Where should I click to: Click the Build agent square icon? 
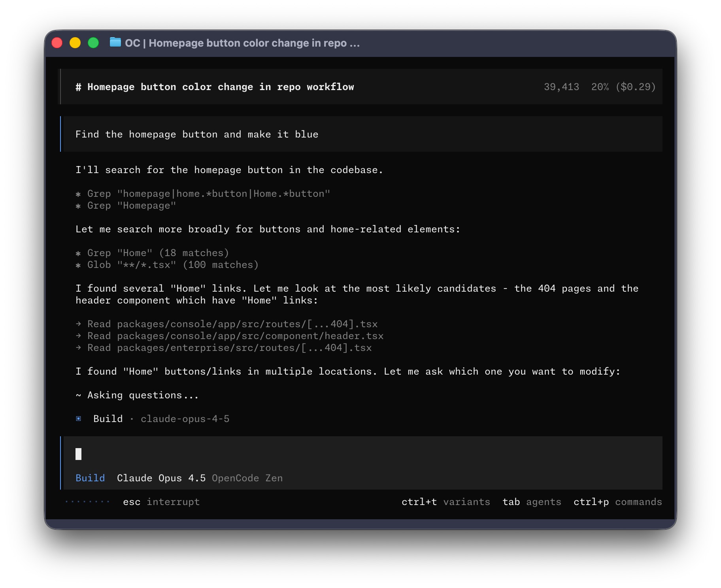pyautogui.click(x=79, y=418)
